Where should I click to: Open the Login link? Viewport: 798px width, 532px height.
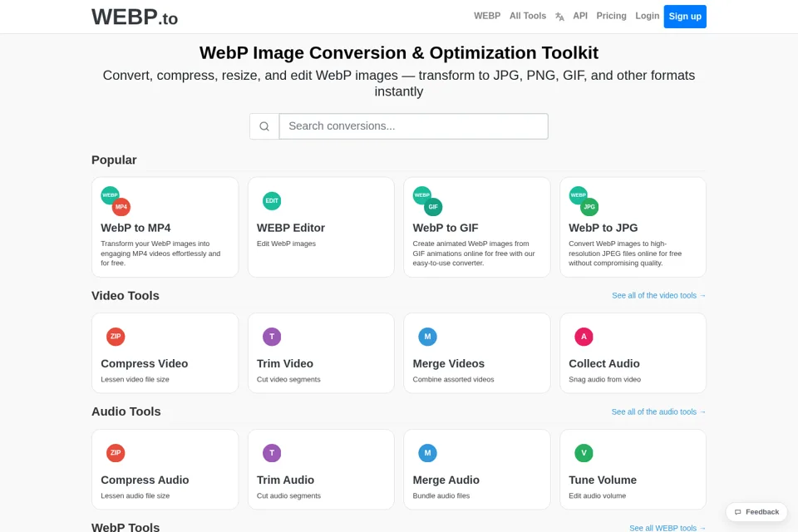[x=647, y=16]
